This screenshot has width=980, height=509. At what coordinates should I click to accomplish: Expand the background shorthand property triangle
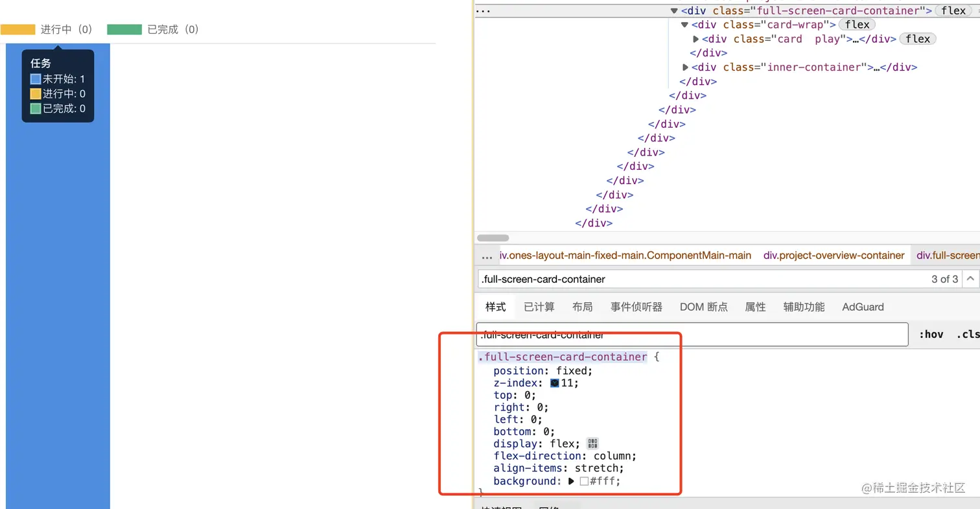571,481
